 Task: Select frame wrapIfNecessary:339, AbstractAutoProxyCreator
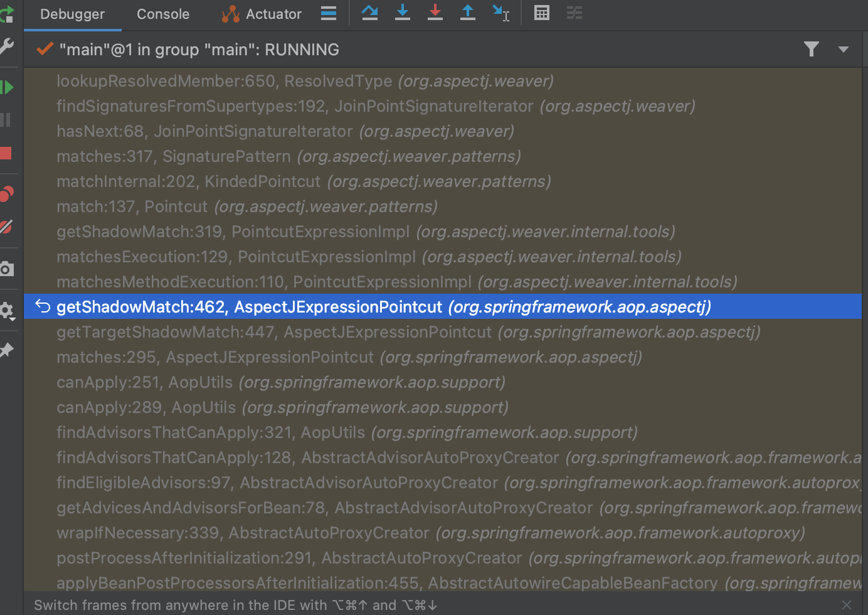pyautogui.click(x=442, y=533)
